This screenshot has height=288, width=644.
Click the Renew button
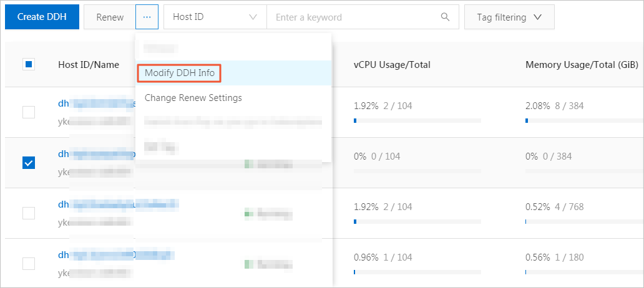click(x=110, y=17)
